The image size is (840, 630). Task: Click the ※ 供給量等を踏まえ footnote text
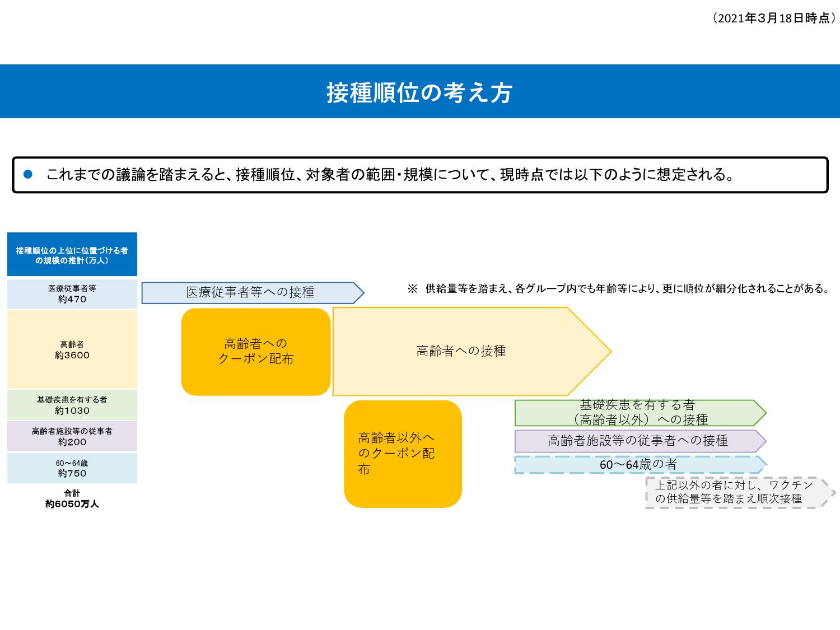pos(618,289)
